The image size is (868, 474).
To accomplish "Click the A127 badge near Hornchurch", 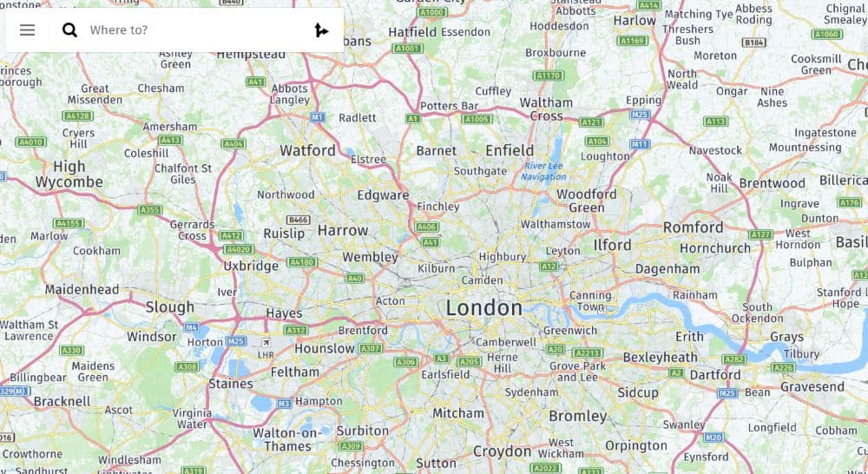I will [x=760, y=234].
